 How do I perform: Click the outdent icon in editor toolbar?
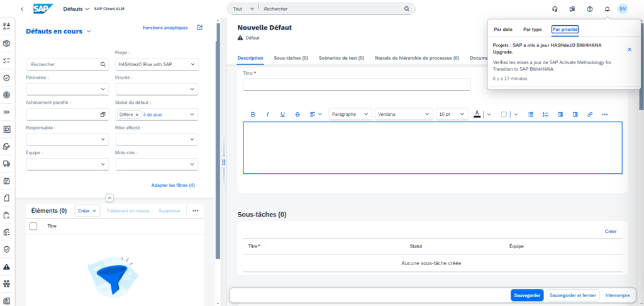click(560, 115)
